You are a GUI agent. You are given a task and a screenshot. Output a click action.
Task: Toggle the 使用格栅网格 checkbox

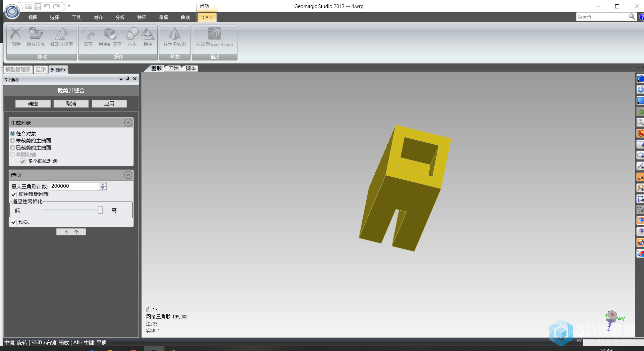(x=14, y=194)
